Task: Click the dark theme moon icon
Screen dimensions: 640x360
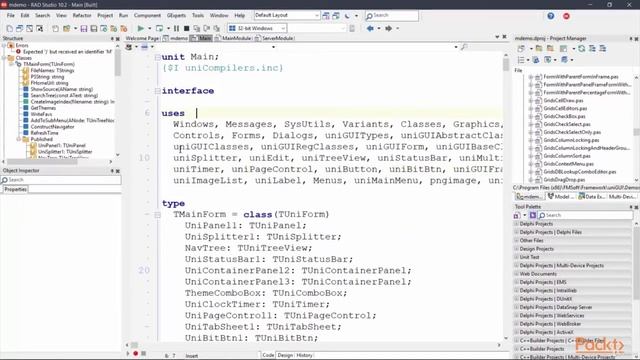Action: [347, 16]
